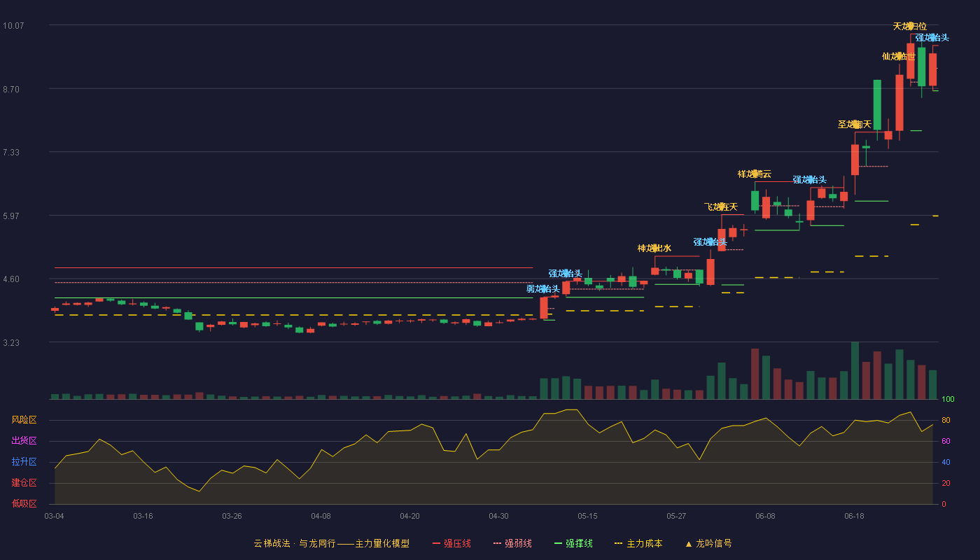Select the 建仓区 zone label
Image resolution: width=980 pixels, height=560 pixels.
pos(24,483)
